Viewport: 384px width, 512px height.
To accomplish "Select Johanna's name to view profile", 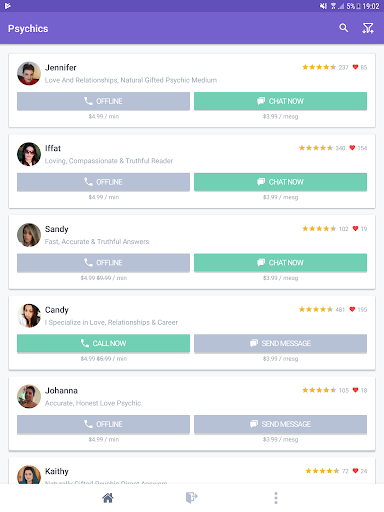I will [61, 390].
